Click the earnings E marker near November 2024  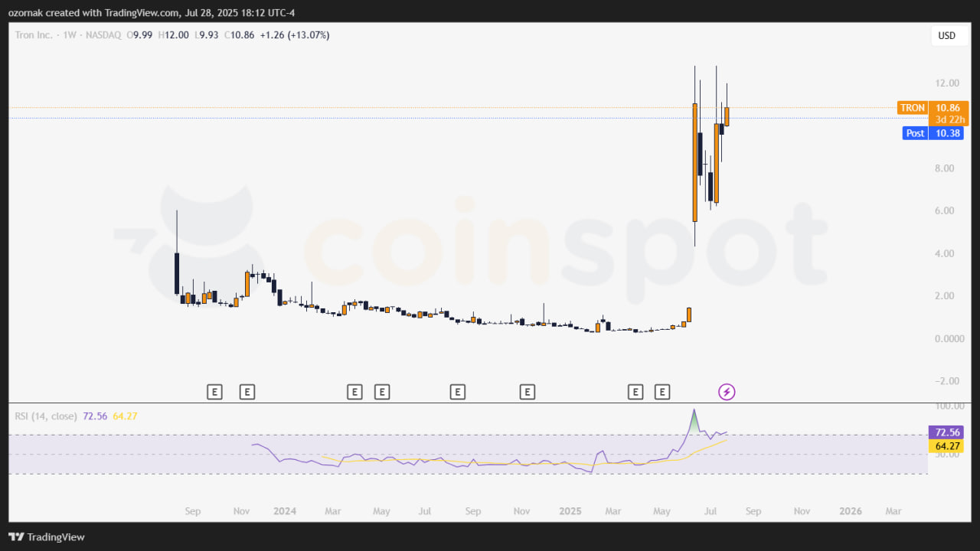[x=527, y=391]
